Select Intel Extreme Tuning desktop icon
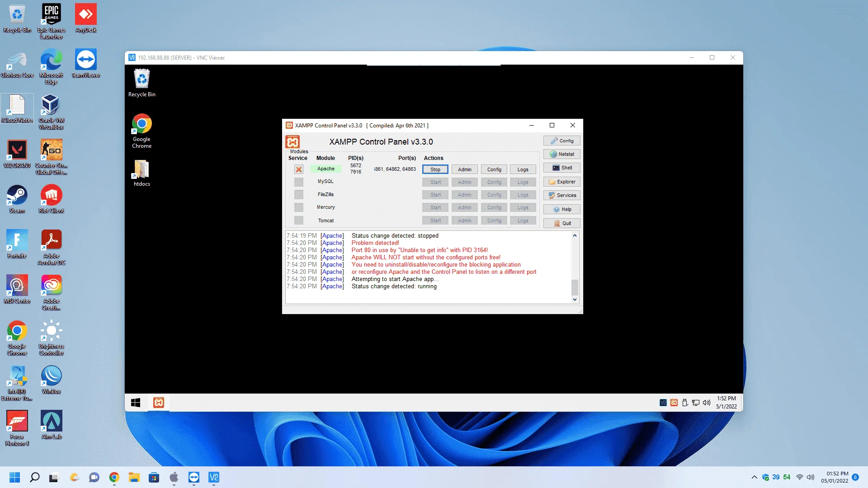Screen dimensions: 868x488 click(17, 383)
